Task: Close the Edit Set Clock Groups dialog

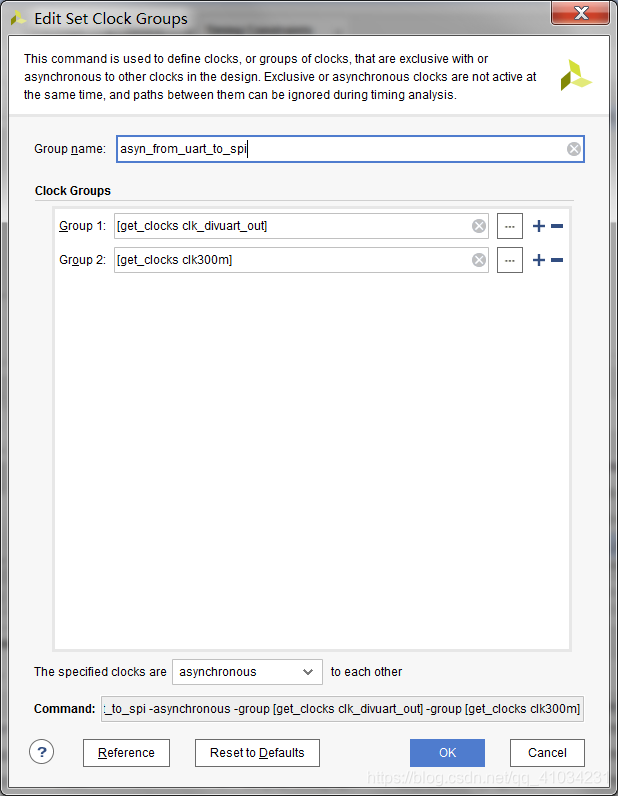Action: pos(580,13)
